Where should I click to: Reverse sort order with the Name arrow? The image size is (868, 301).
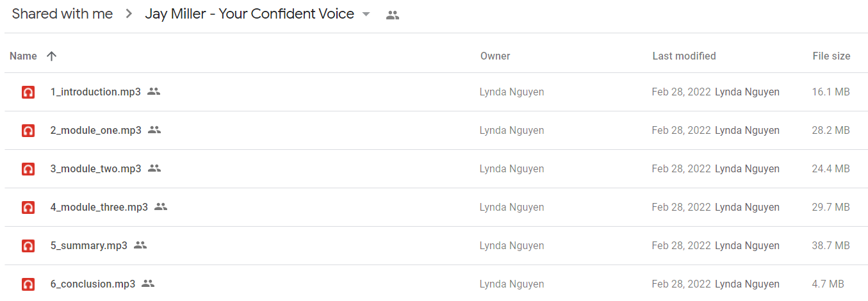click(52, 56)
